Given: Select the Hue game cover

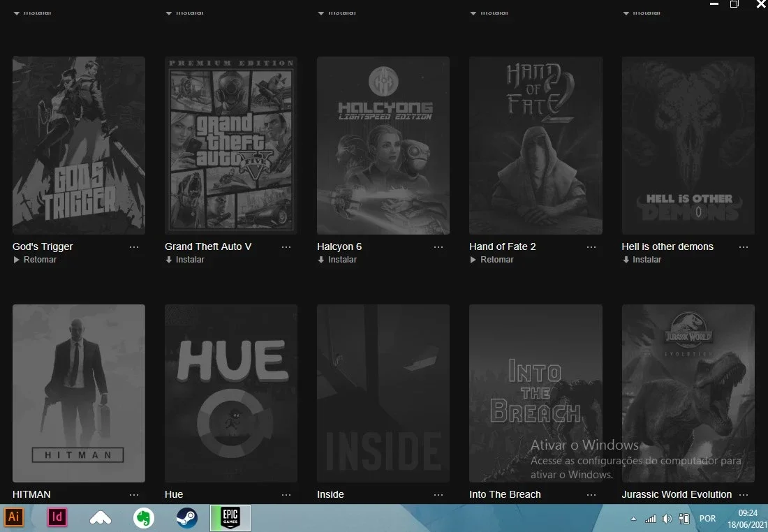Looking at the screenshot, I should click(231, 393).
